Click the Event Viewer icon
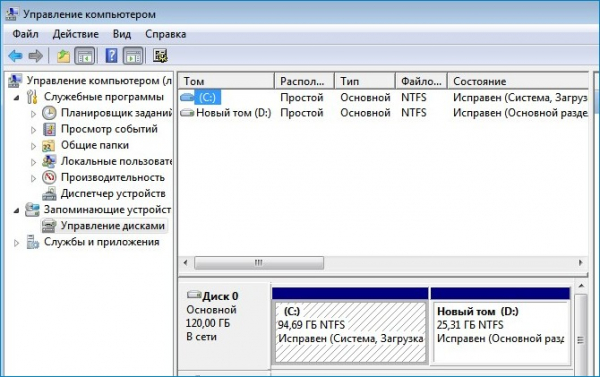The height and width of the screenshot is (377, 600). 49,129
